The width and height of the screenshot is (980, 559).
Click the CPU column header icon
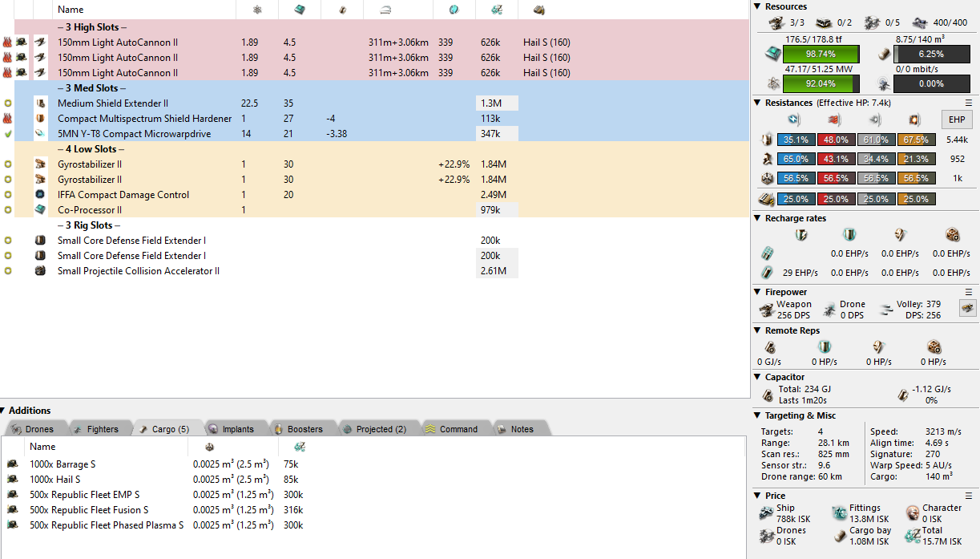click(299, 10)
